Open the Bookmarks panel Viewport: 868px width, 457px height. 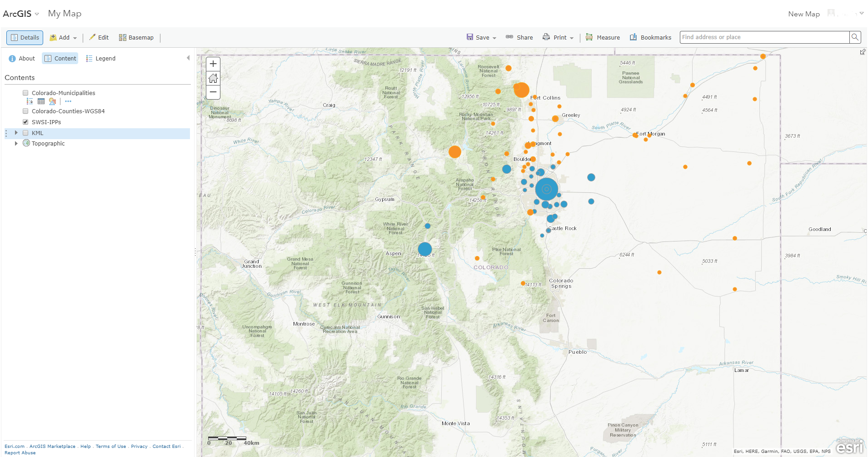(650, 37)
